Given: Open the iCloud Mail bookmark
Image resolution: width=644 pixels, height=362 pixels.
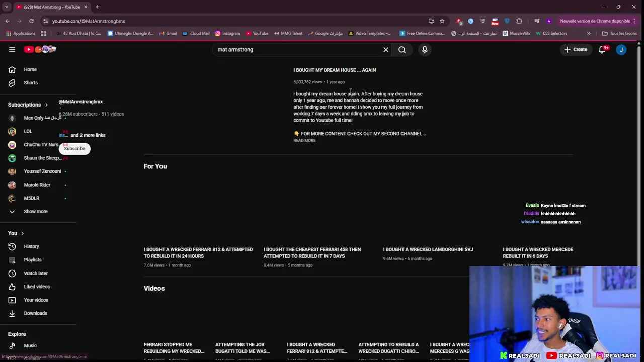Looking at the screenshot, I should tap(196, 34).
